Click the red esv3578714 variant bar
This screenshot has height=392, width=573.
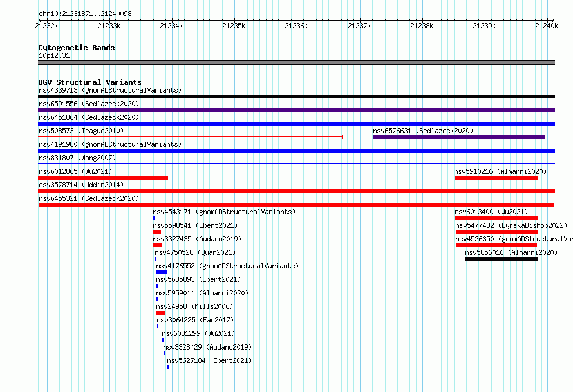tap(296, 191)
